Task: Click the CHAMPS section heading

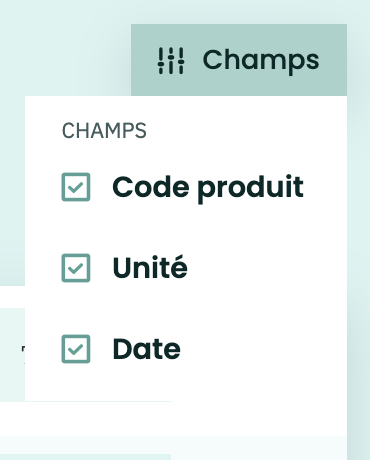Action: click(x=104, y=131)
